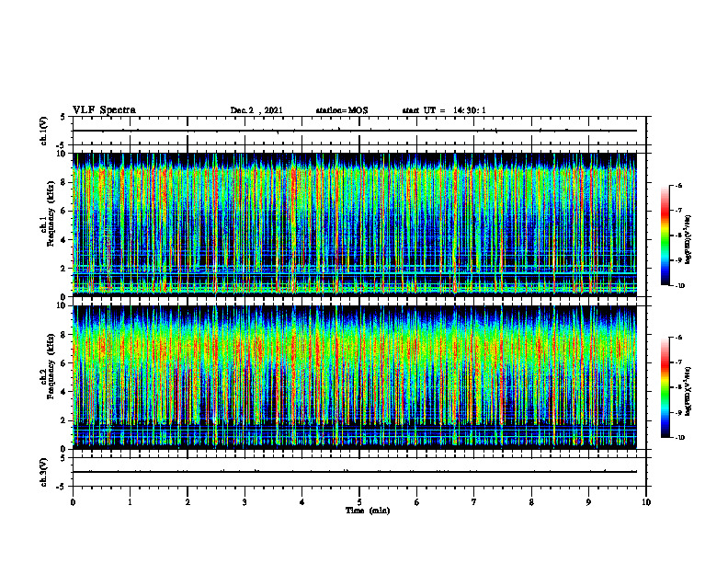728x563 pixels.
Task: Click the "-10" label on ch.2 colorbar
Action: (x=679, y=438)
